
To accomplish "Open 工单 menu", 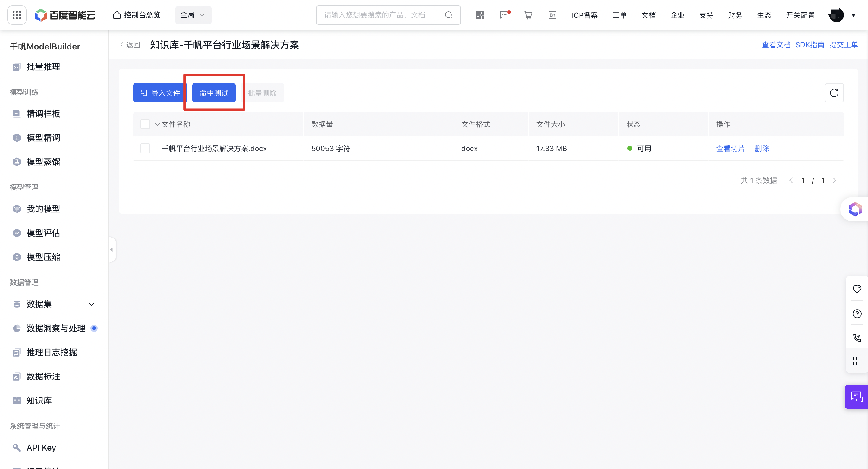I will tap(619, 15).
